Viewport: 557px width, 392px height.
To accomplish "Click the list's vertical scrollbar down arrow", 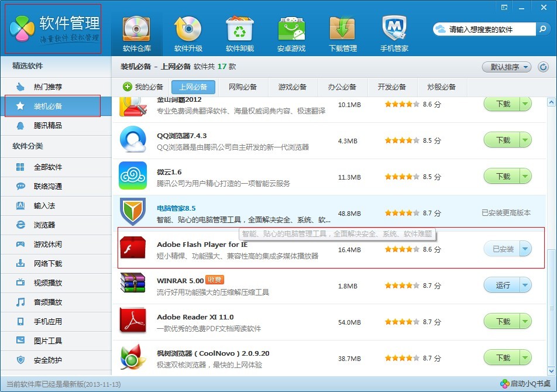I will [x=551, y=371].
